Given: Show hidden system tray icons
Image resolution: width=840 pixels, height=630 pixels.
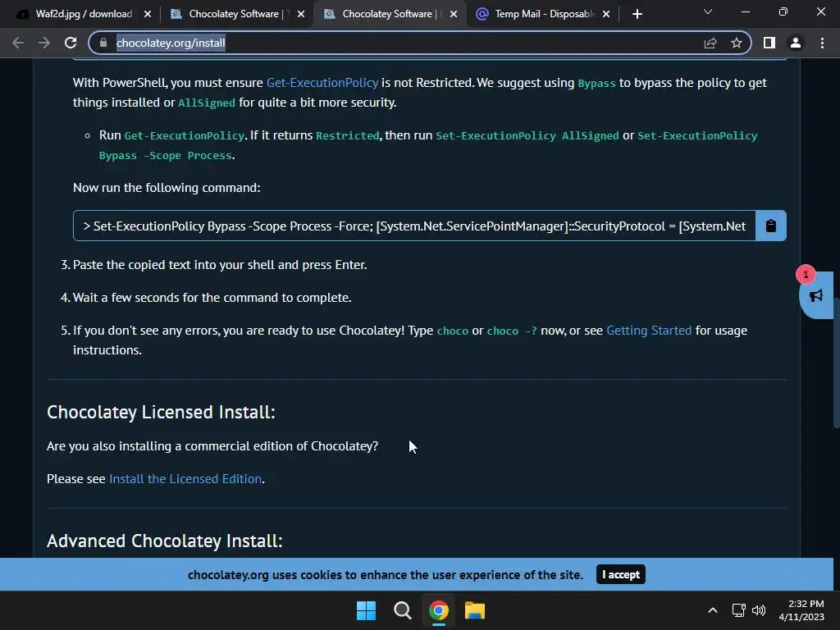Looking at the screenshot, I should coord(713,610).
